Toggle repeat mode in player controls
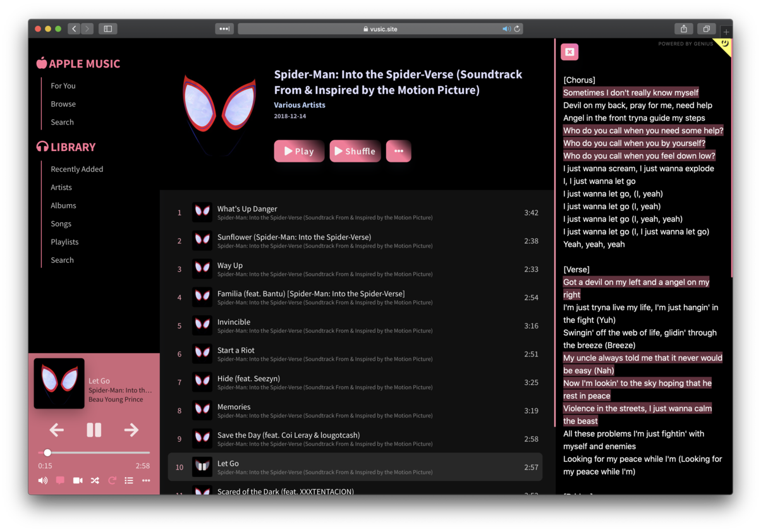 112,481
